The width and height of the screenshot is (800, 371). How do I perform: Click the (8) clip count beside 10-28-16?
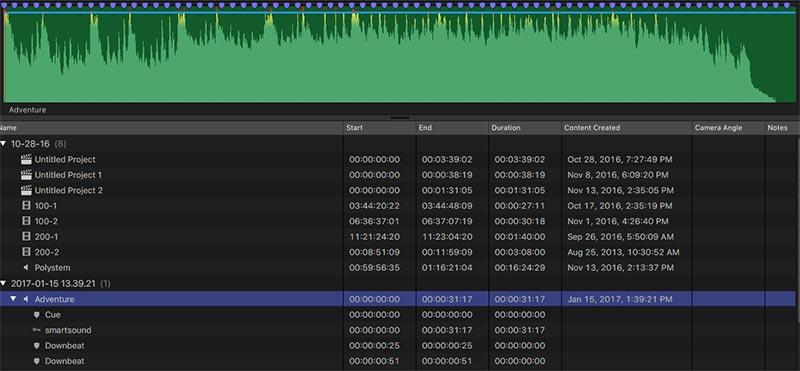pyautogui.click(x=60, y=144)
